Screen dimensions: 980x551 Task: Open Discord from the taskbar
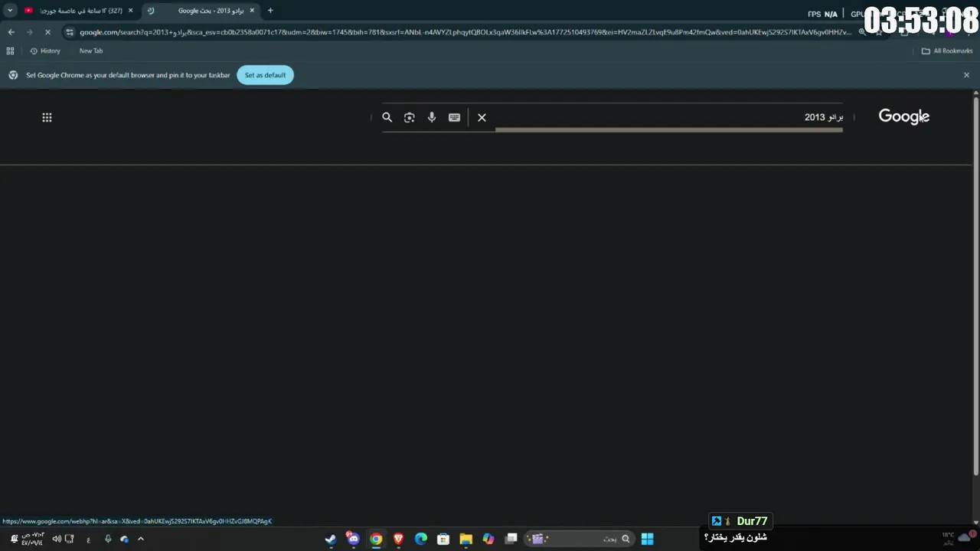pyautogui.click(x=353, y=539)
